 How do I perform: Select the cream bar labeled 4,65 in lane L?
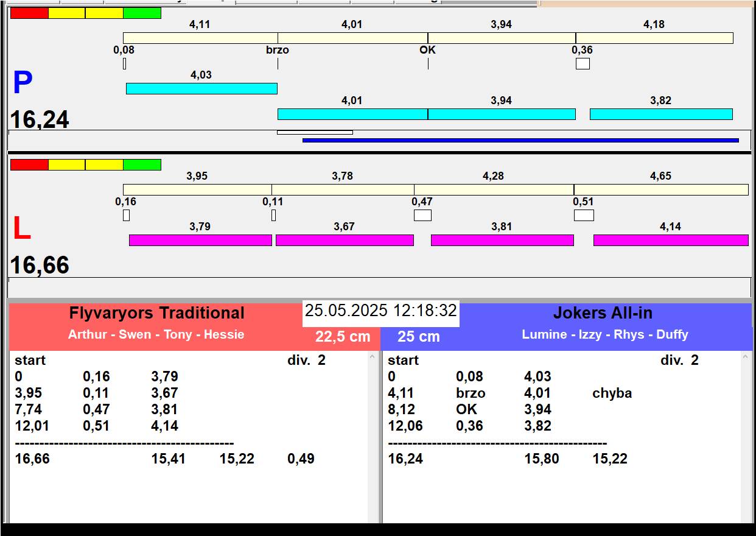tap(661, 189)
